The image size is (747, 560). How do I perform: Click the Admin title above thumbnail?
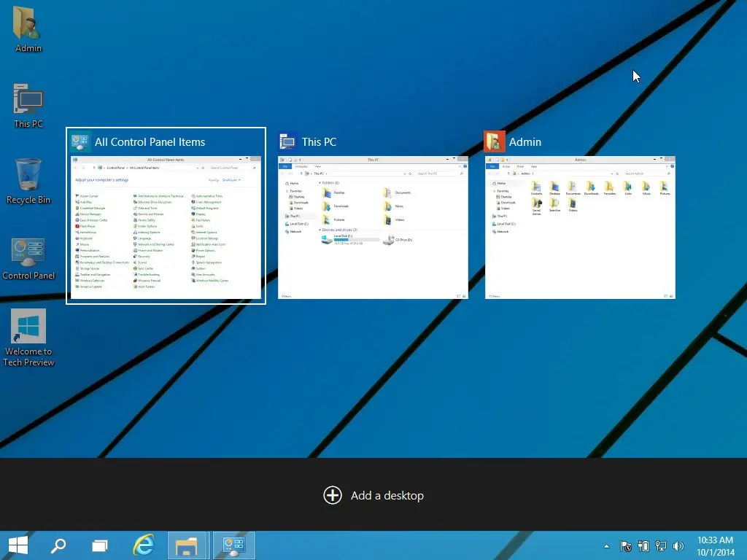(x=525, y=142)
